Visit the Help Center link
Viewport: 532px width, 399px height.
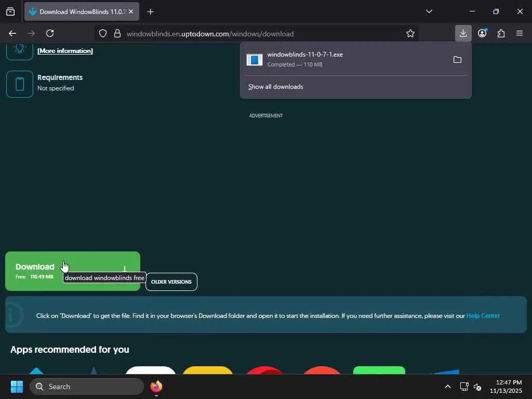pyautogui.click(x=483, y=316)
